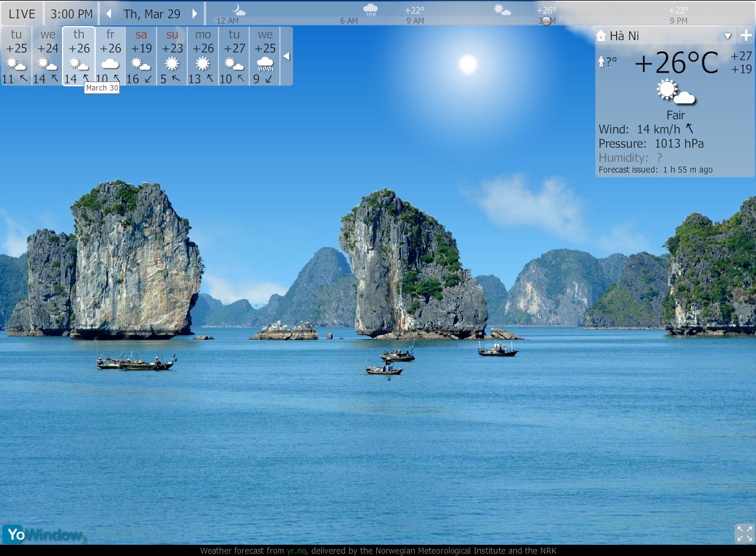Collapse the forecast strip with triangle arrow

click(286, 56)
